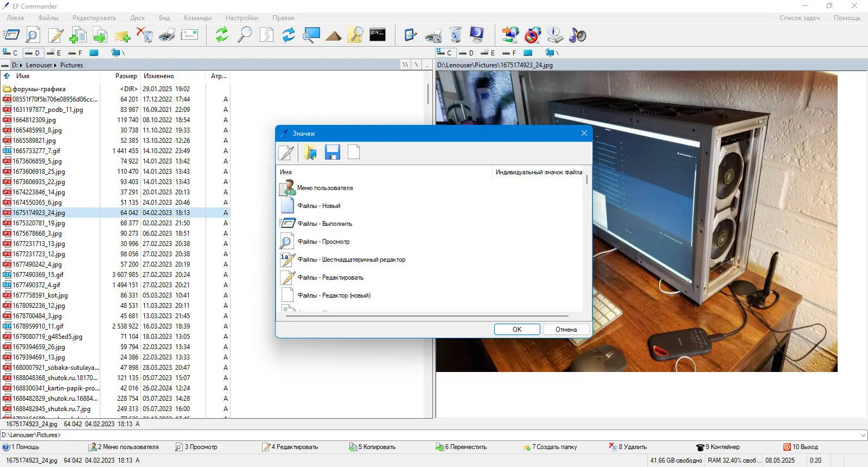Click the Отмена button
Viewport: 868px width, 467px height.
(x=566, y=330)
